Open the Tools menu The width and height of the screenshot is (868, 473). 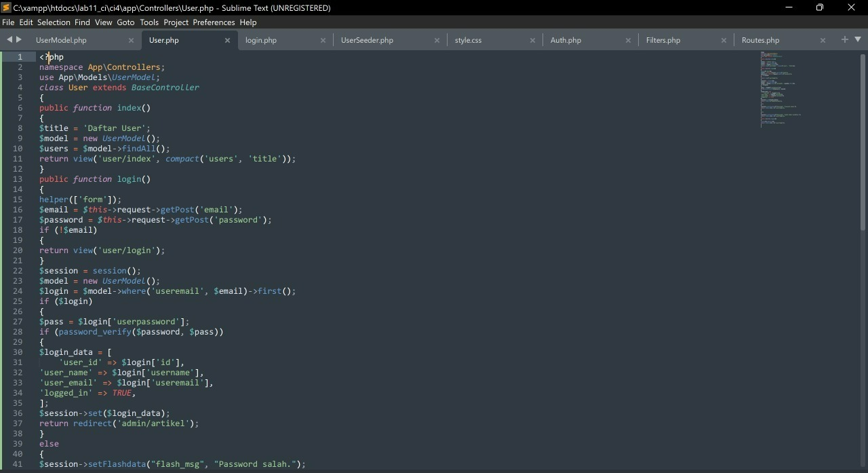[149, 22]
